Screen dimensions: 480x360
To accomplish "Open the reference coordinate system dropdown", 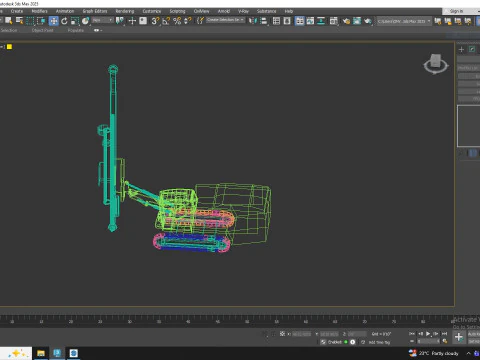I will pyautogui.click(x=103, y=21).
